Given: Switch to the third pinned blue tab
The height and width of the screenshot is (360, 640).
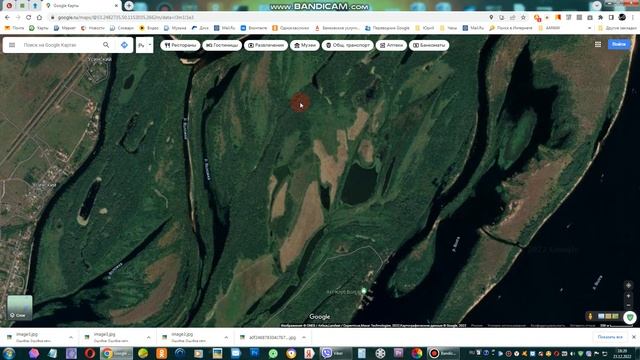Looking at the screenshot, I should (x=35, y=6).
